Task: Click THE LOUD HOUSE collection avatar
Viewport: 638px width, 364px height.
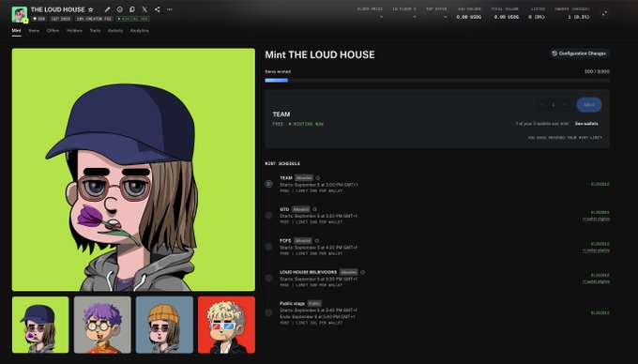Action: 19,14
